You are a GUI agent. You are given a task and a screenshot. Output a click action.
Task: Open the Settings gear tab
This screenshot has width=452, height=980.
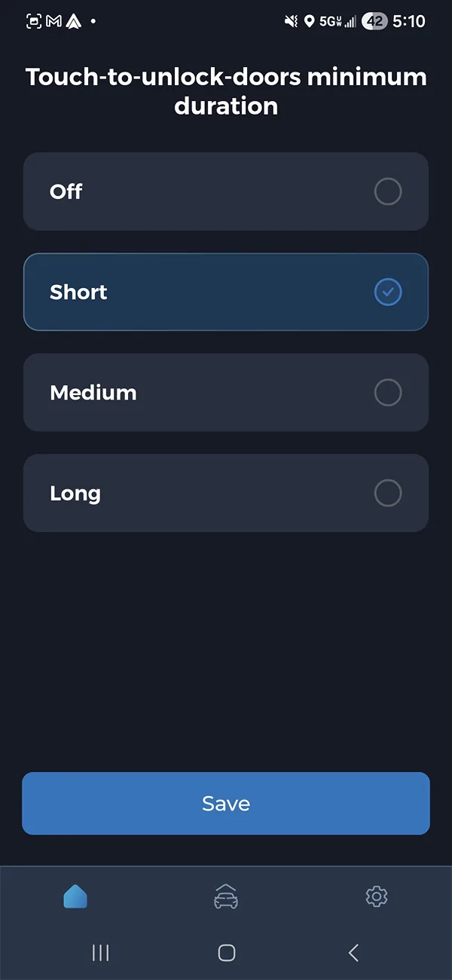pos(376,896)
